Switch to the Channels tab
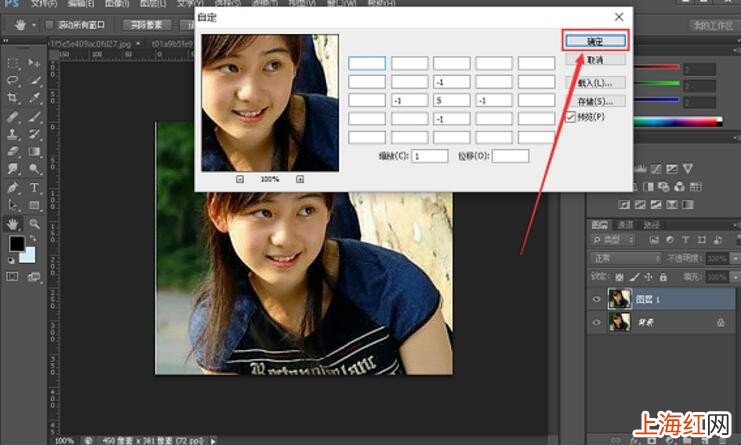 625,225
